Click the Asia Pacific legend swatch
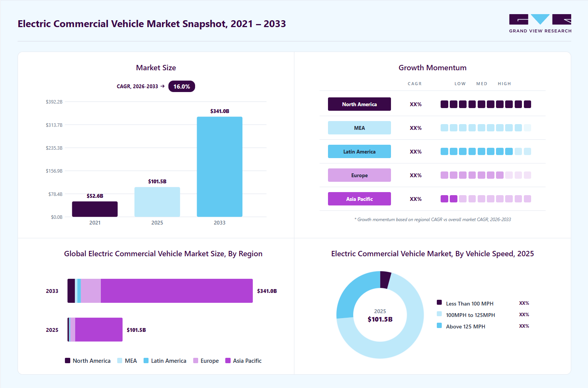Screen dimensions: 588x388 point(228,361)
